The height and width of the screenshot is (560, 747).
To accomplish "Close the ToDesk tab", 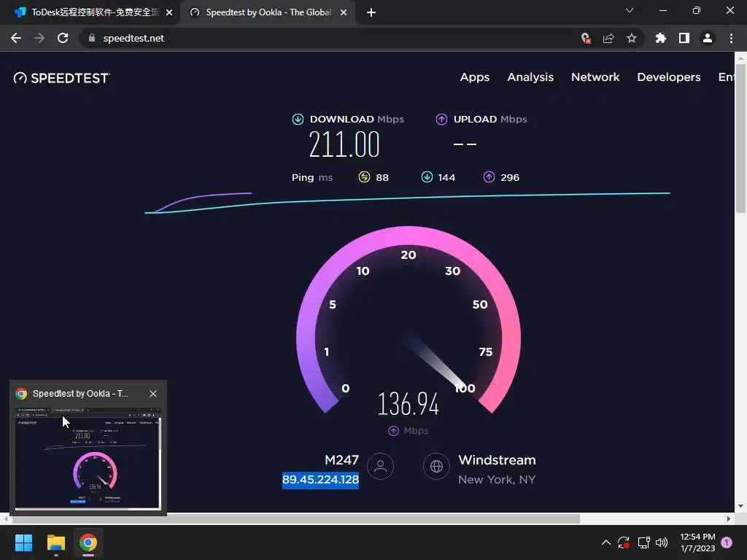I will [169, 13].
